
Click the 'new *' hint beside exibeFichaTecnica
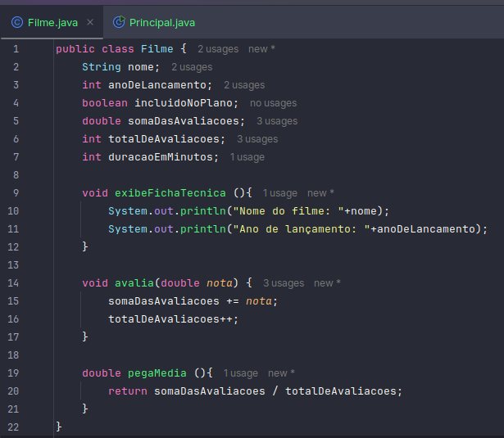tap(320, 193)
